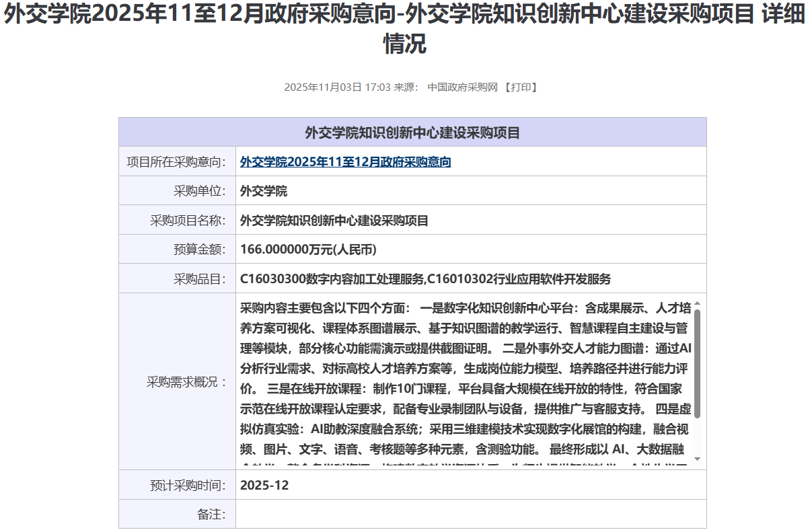Open the 中国政府采购网 source link
This screenshot has width=810, height=532.
462,87
